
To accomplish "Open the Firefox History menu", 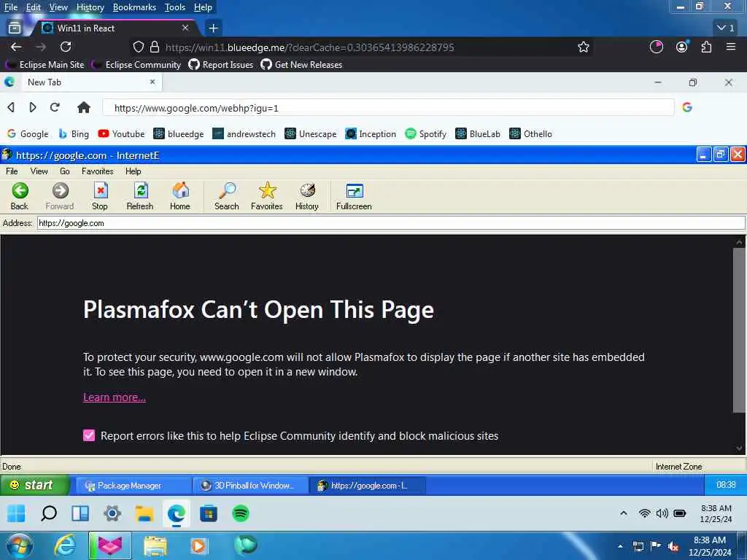I will pos(90,7).
